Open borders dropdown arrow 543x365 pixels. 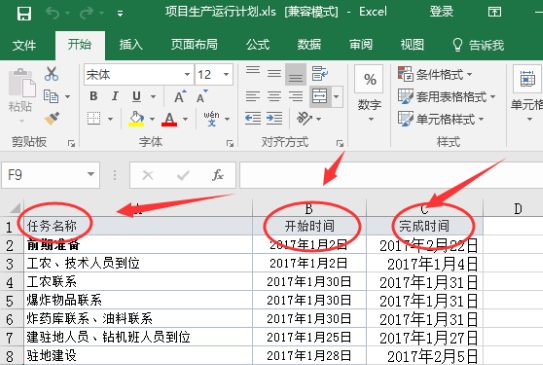click(110, 119)
